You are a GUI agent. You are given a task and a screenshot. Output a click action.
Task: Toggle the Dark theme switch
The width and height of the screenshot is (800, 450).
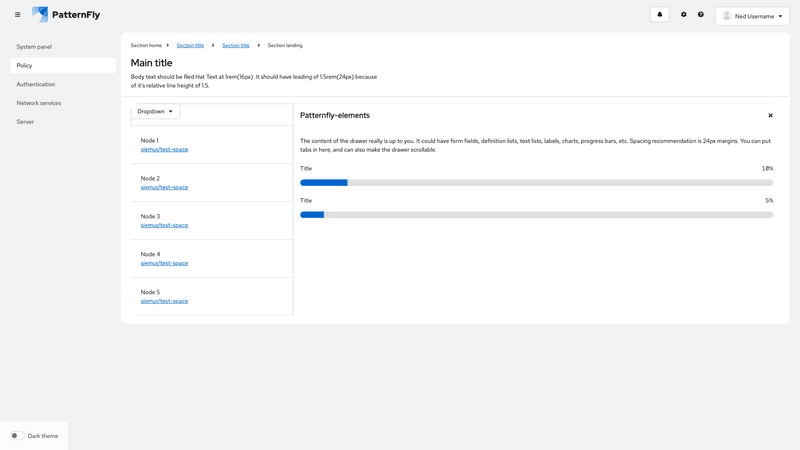17,436
